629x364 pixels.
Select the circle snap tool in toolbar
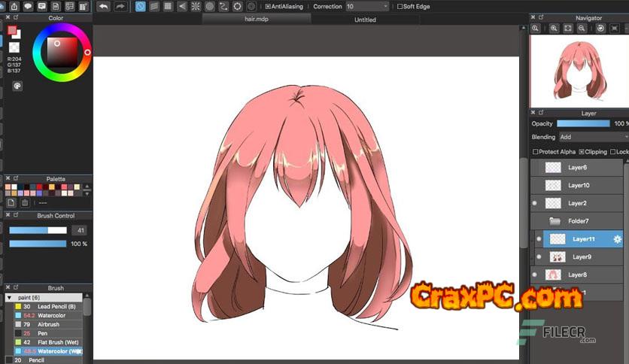pyautogui.click(x=210, y=6)
